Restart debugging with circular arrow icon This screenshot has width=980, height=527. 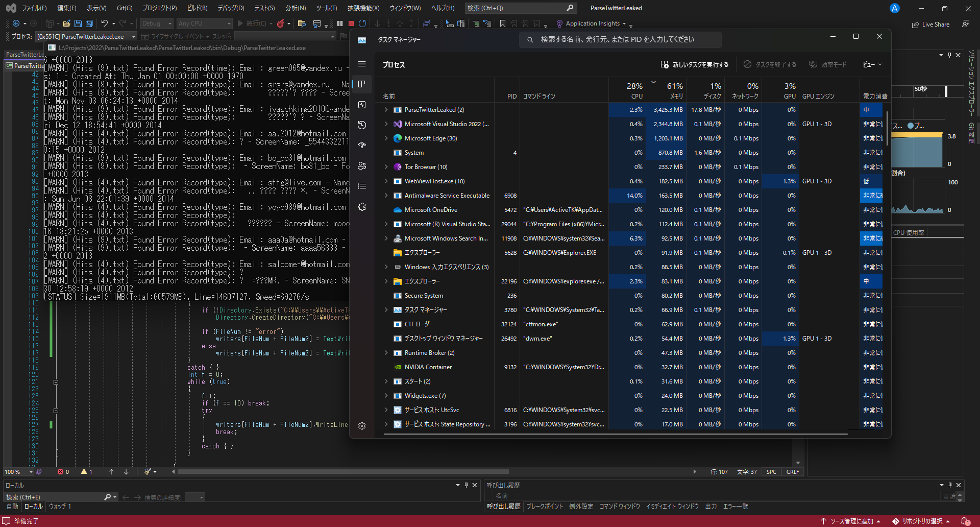pos(362,23)
